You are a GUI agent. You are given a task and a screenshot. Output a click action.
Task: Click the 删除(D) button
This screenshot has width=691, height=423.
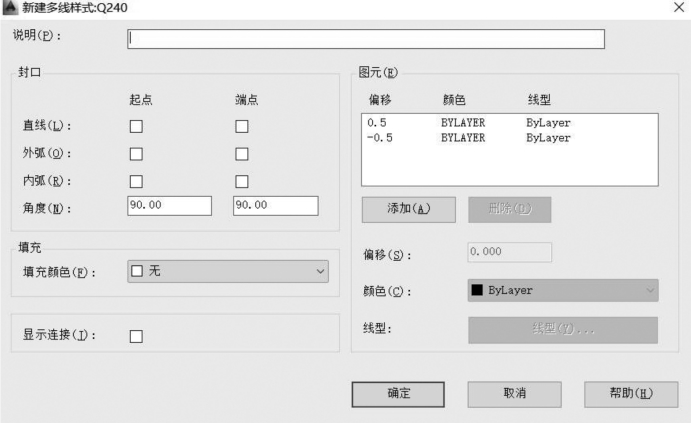509,209
